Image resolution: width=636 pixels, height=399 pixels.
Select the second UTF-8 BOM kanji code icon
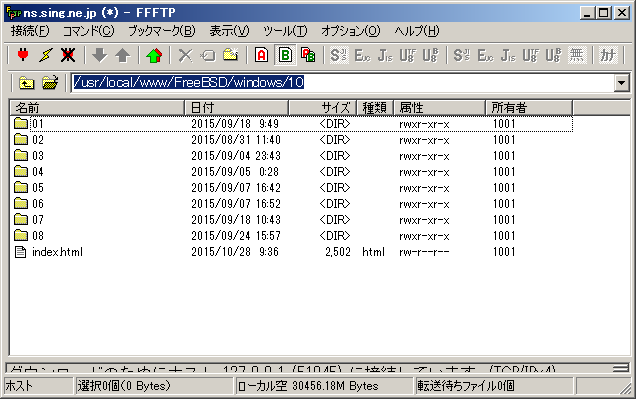(x=553, y=55)
